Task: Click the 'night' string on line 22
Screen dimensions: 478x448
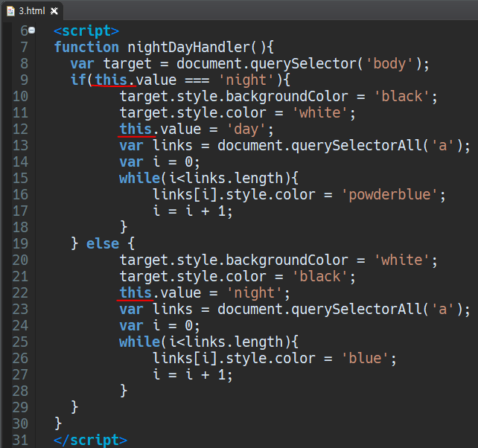Action: click(x=254, y=293)
